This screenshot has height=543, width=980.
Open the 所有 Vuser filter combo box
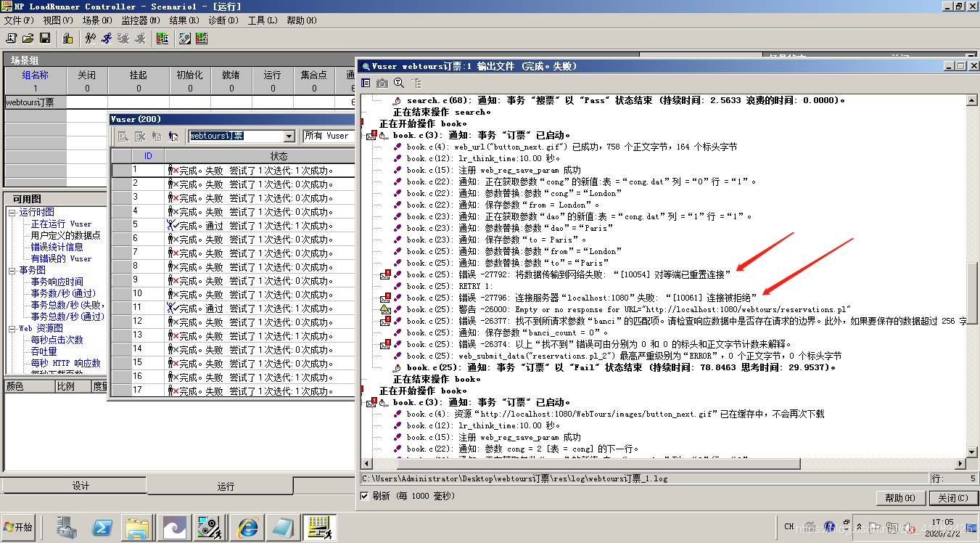click(x=329, y=136)
